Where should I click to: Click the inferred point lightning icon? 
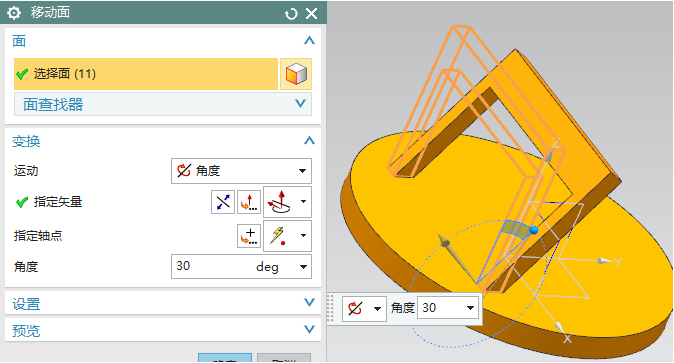point(279,236)
